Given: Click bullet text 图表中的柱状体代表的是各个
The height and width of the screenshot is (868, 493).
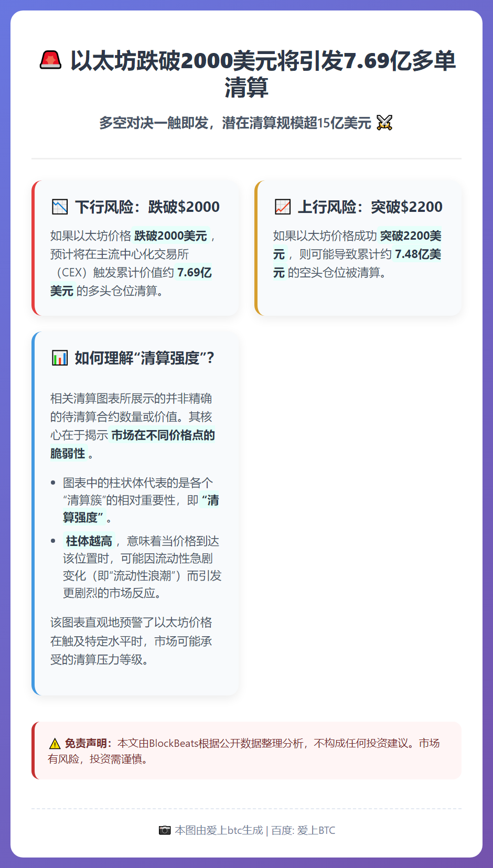Looking at the screenshot, I should 138,483.
